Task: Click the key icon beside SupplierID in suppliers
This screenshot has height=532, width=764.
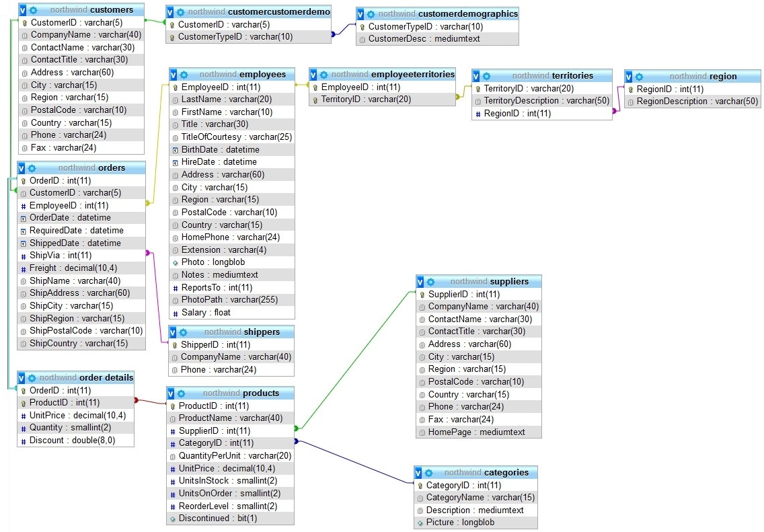Action: pyautogui.click(x=422, y=295)
